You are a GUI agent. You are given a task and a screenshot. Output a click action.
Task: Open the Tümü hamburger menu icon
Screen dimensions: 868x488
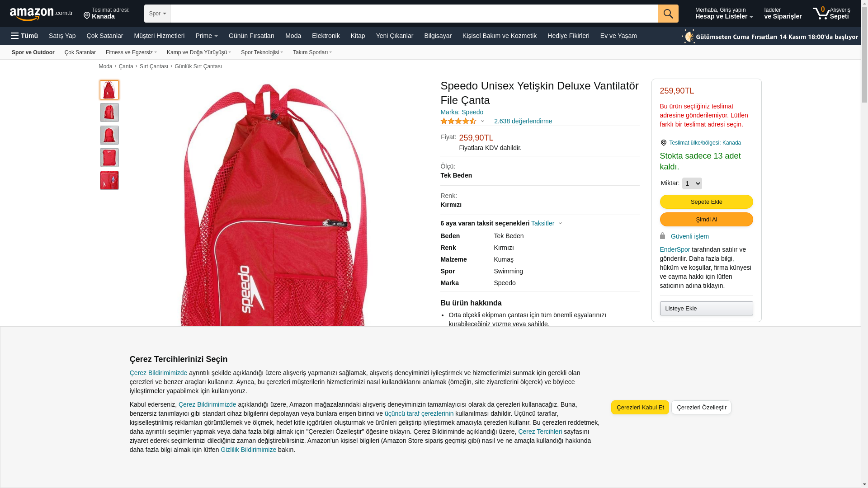pyautogui.click(x=15, y=36)
